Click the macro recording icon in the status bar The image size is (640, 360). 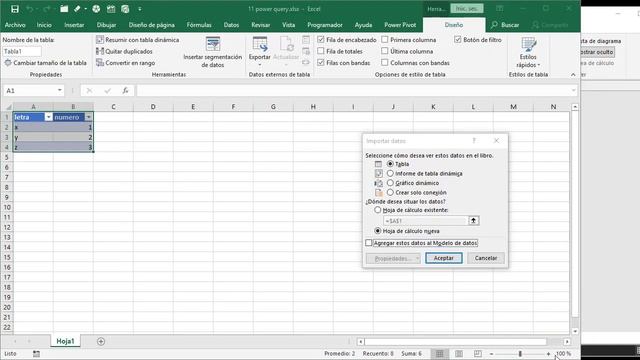[x=36, y=354]
